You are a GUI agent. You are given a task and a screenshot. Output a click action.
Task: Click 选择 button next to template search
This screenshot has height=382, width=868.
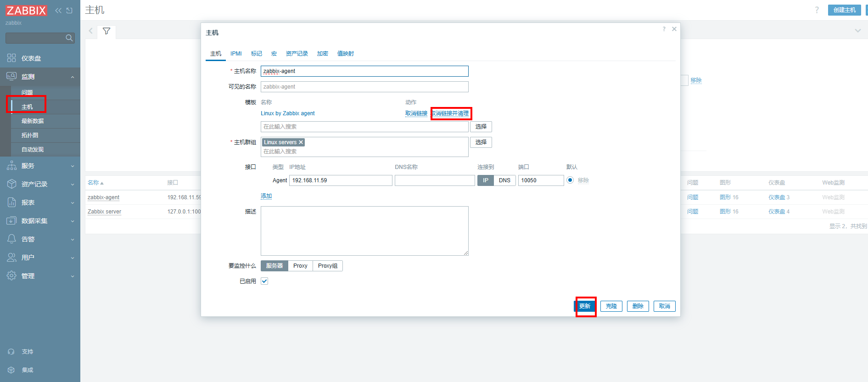coord(481,127)
